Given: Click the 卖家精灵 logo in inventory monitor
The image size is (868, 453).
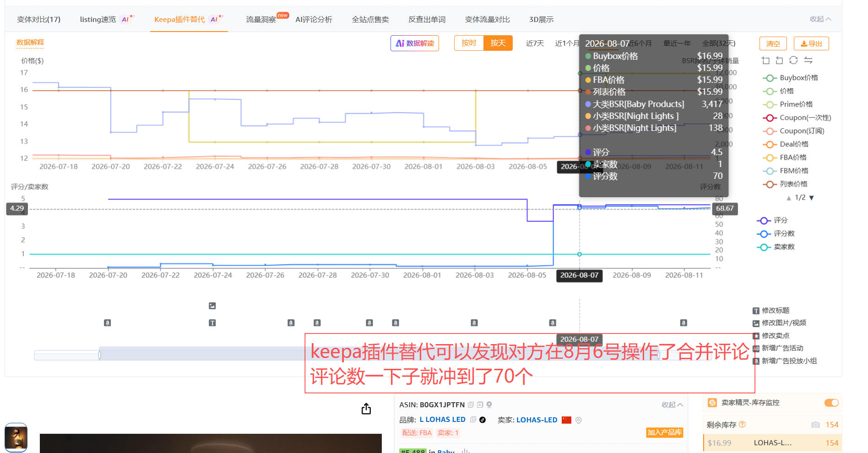Looking at the screenshot, I should [712, 403].
